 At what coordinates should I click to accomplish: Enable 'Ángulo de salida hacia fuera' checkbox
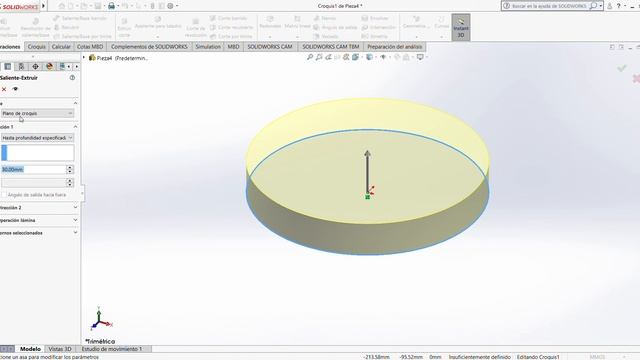pyautogui.click(x=4, y=195)
